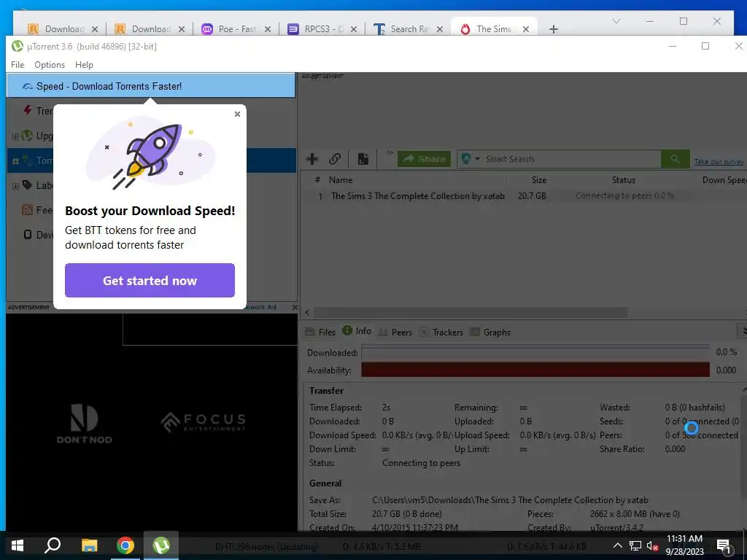Switch to the Trackers tab
Screen dimensions: 747x560
pos(441,332)
